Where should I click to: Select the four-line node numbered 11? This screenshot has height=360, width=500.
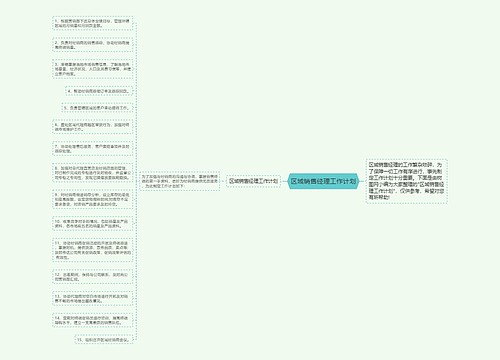pos(93,250)
